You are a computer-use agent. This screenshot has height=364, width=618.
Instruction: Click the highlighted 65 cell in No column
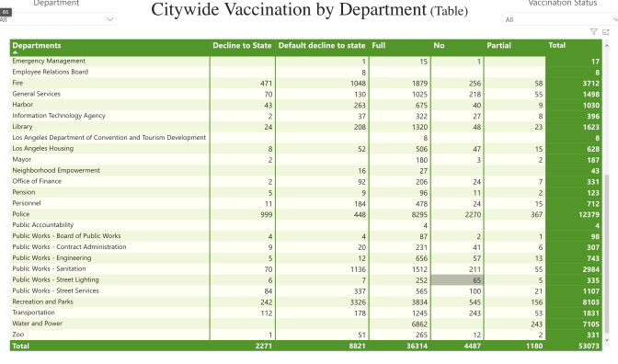click(457, 280)
